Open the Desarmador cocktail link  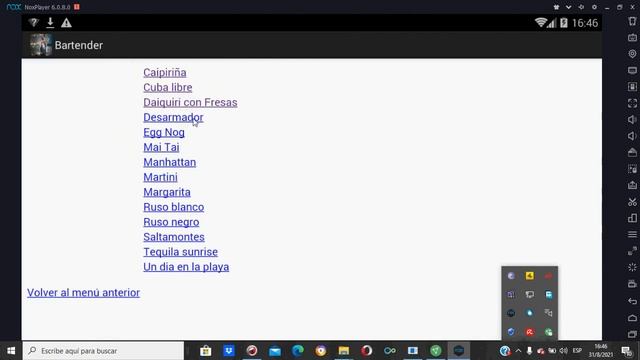point(173,118)
